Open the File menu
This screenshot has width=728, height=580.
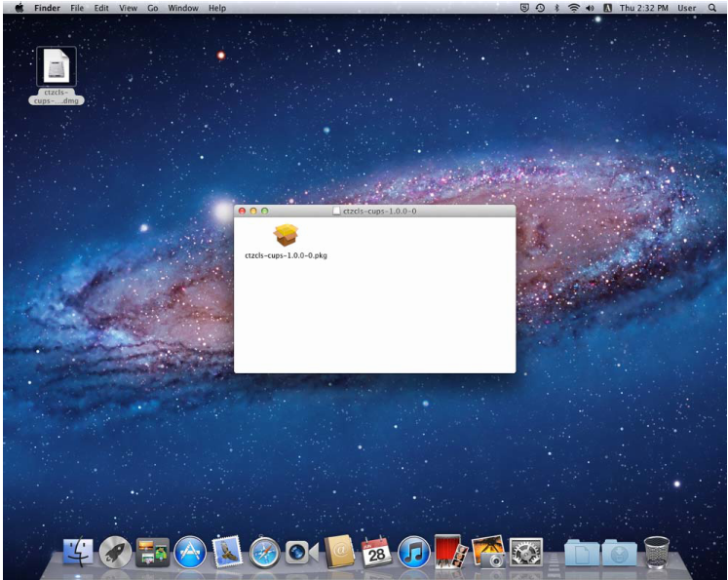point(77,8)
